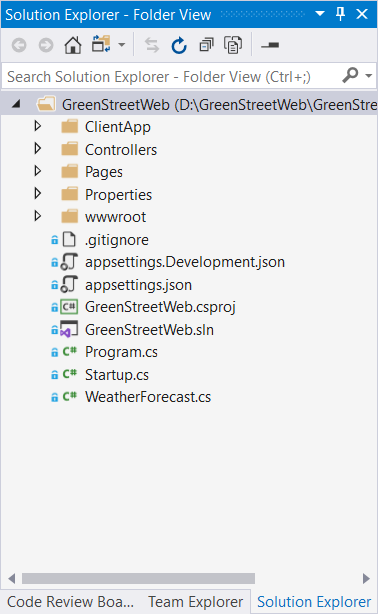Viewport: 378px width, 614px height.
Task: Open the Switch Views dropdown arrow
Action: (x=122, y=45)
